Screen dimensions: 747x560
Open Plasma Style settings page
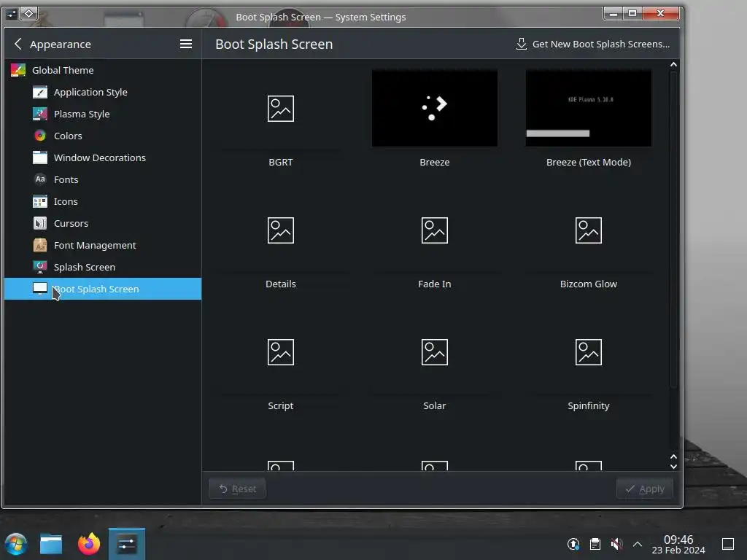[x=102, y=114]
